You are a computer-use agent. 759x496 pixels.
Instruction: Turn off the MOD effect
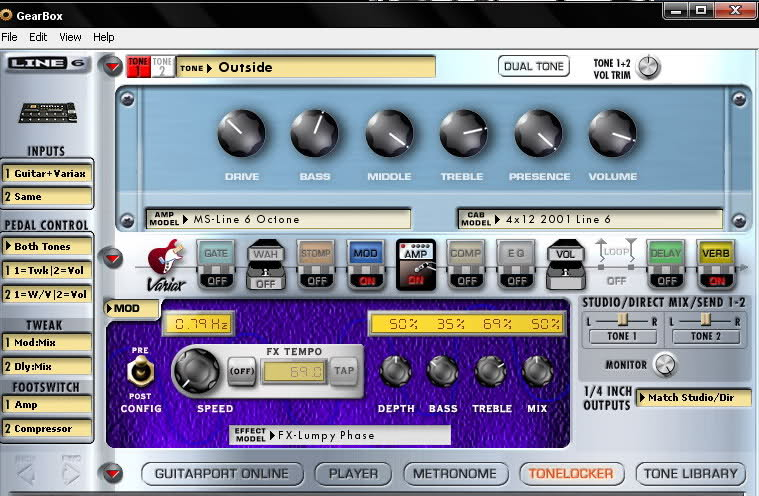[x=366, y=281]
